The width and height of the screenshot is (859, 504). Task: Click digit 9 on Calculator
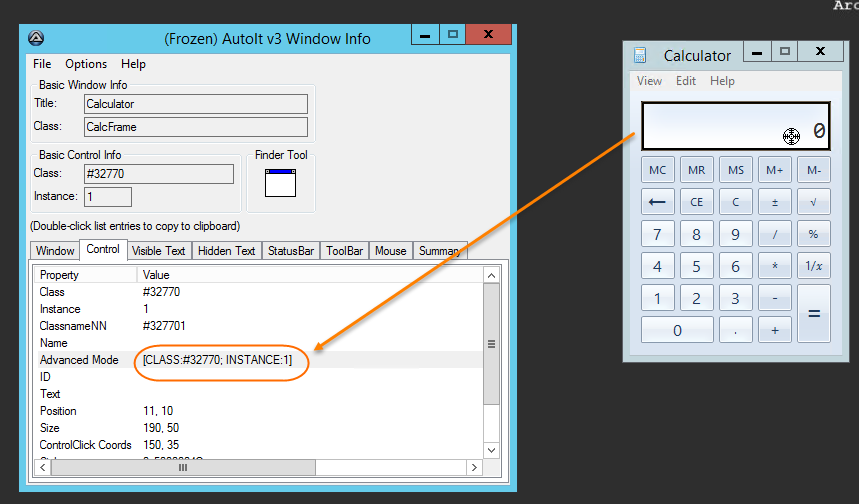coord(736,234)
